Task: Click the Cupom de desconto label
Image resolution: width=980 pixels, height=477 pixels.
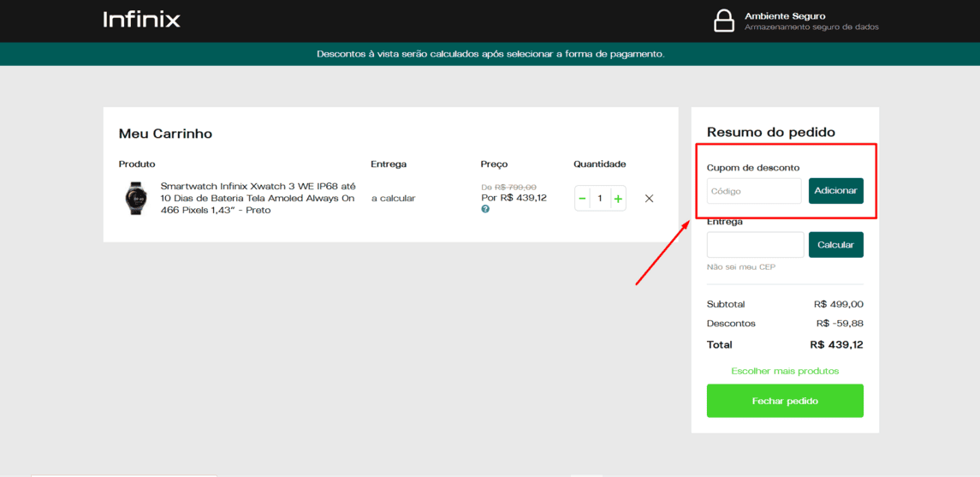Action: (753, 168)
